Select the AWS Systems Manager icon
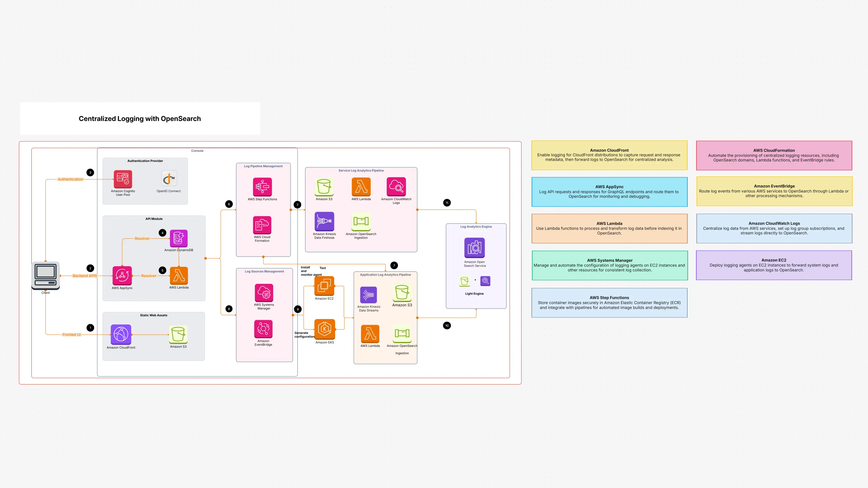The image size is (868, 488). 264,293
